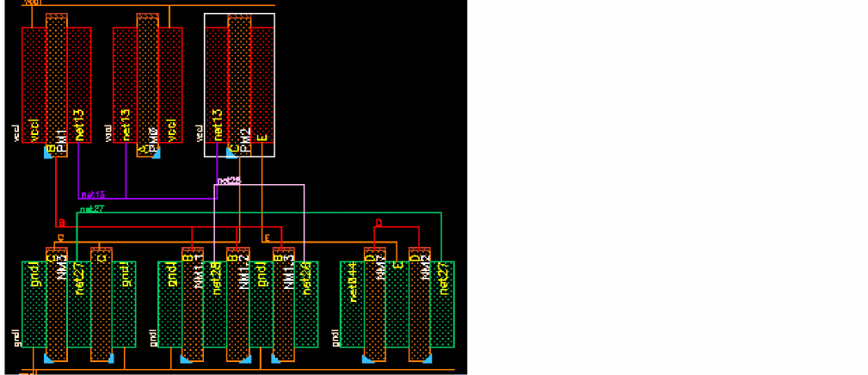Click the NM1.2 transistor gate
This screenshot has width=868, height=375.
click(238, 304)
